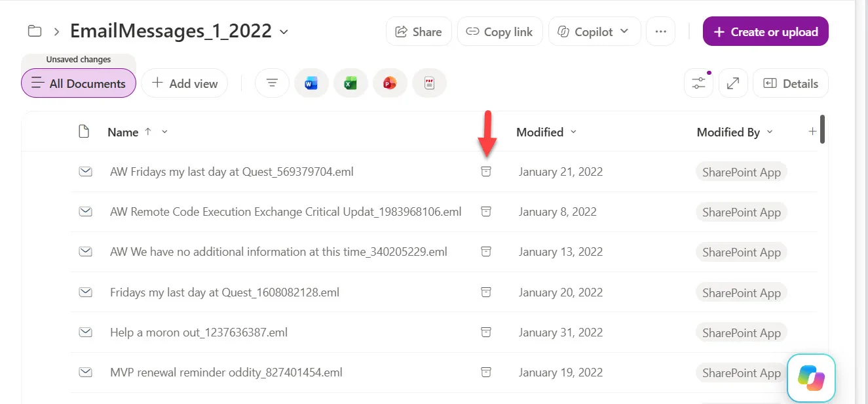Sort by the Name column header
The height and width of the screenshot is (404, 868).
[123, 132]
